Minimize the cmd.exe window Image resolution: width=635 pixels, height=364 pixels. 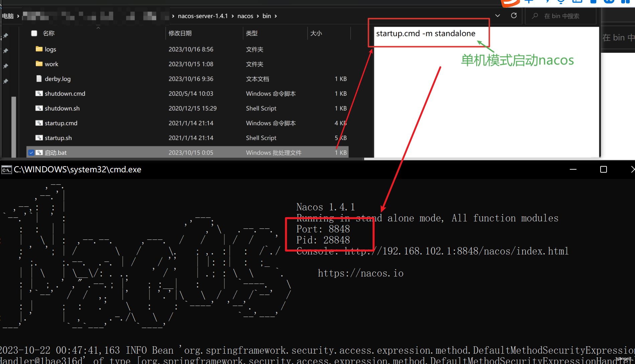click(573, 169)
